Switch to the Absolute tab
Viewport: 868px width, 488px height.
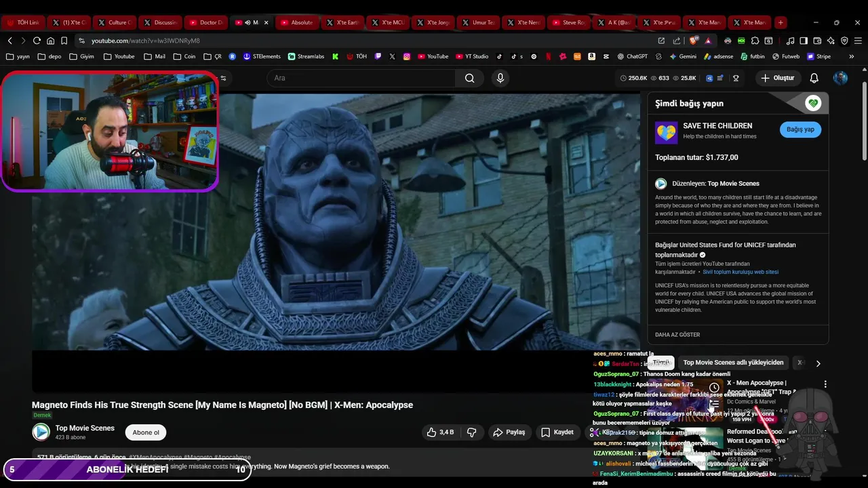296,22
